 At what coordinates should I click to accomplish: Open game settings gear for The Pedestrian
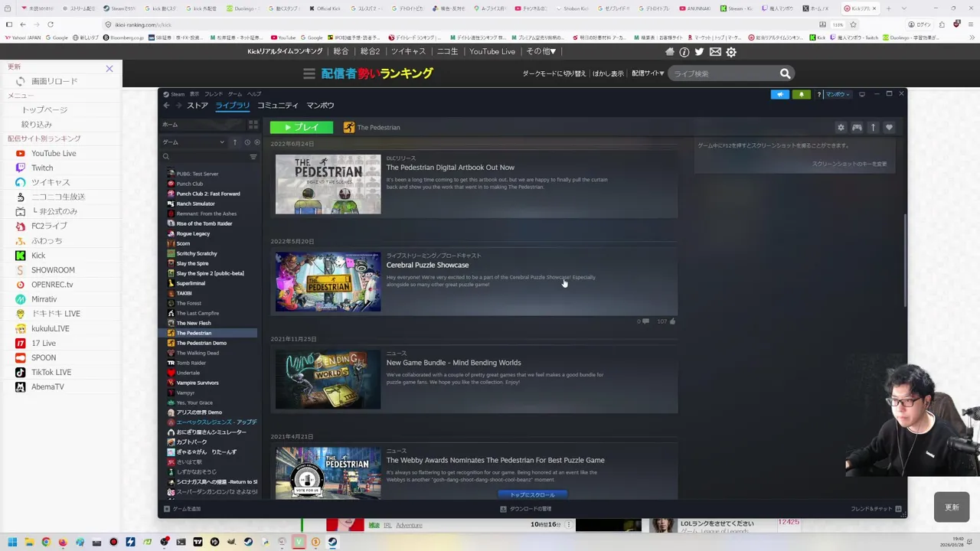(x=841, y=127)
